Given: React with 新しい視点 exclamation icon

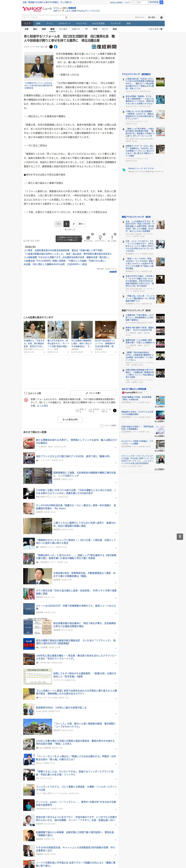Looking at the screenshot, I should click(112, 237).
